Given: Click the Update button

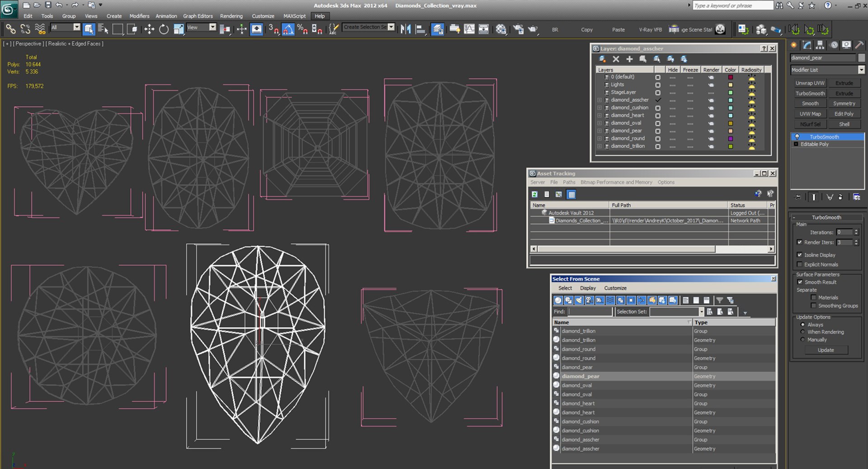Looking at the screenshot, I should point(826,350).
